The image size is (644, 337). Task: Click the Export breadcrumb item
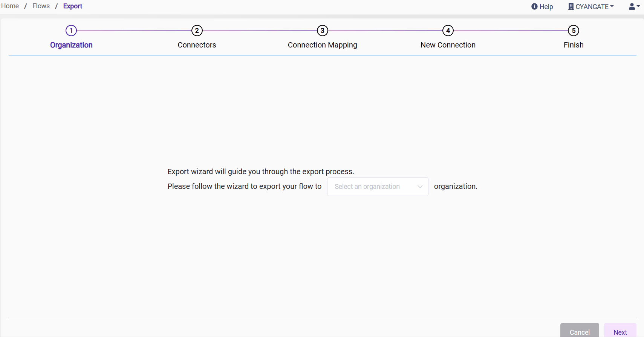72,6
